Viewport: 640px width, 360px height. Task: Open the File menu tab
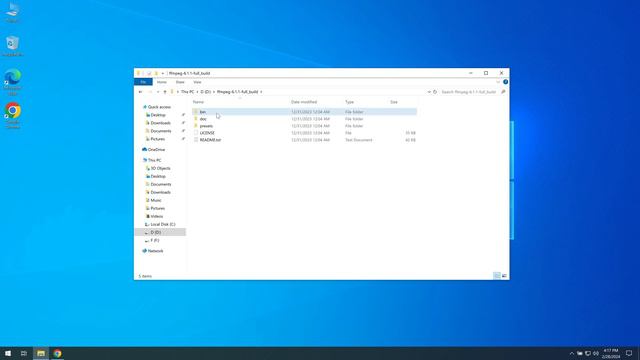[143, 82]
